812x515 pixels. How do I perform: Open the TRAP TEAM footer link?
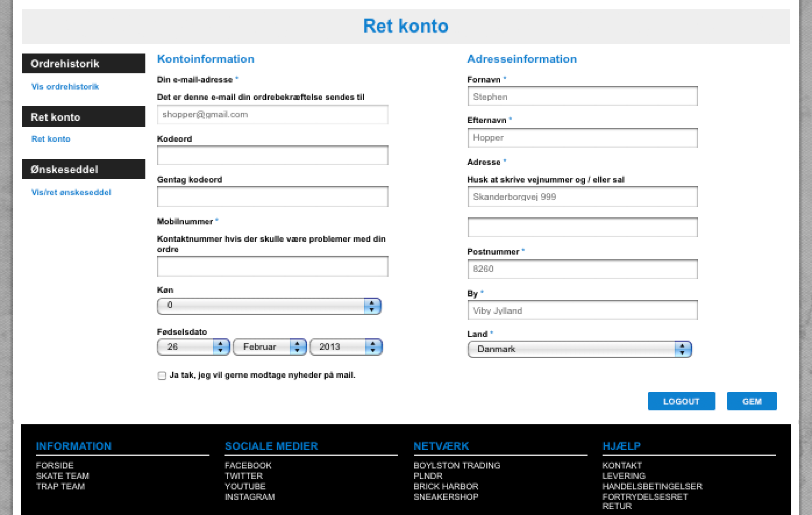(60, 486)
